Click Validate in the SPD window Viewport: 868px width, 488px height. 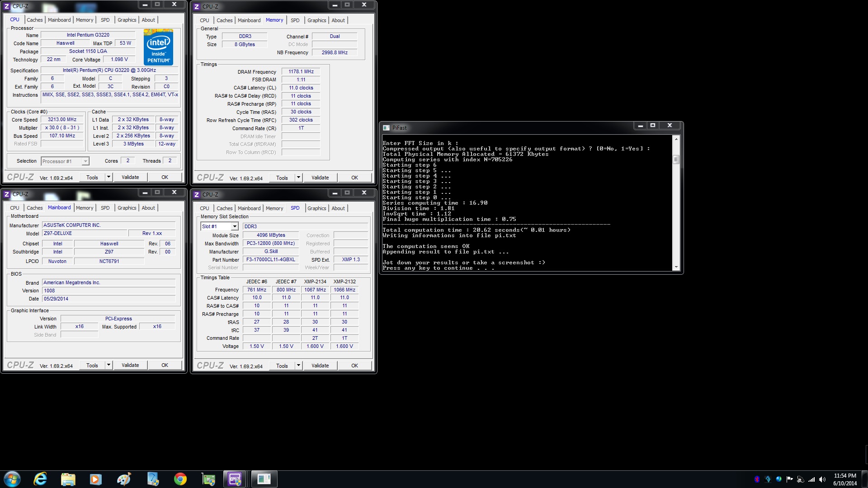click(320, 366)
